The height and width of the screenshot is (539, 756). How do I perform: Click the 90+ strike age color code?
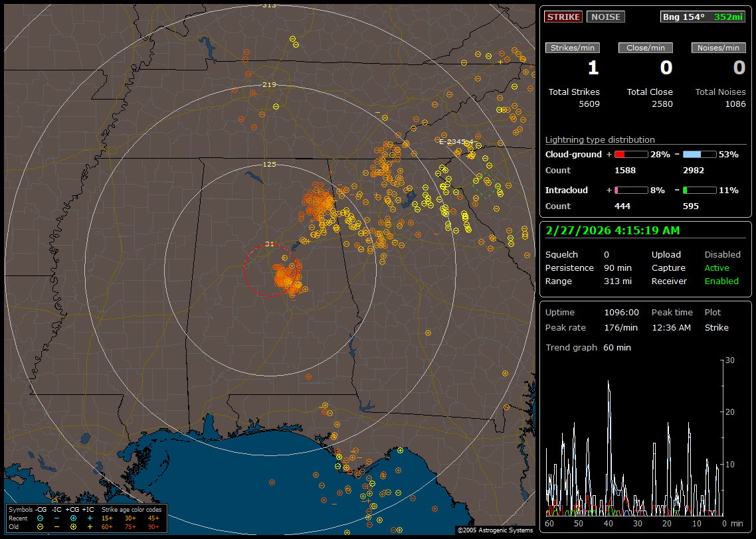click(x=153, y=526)
